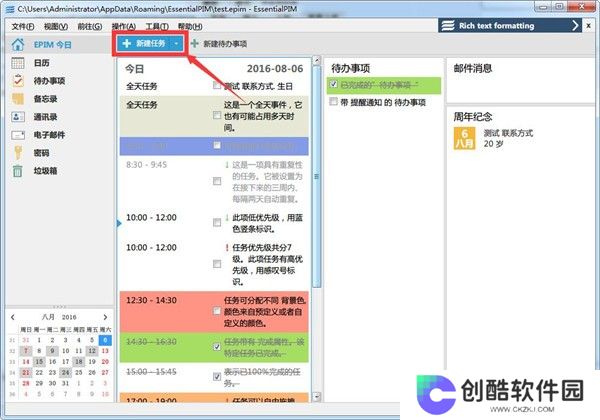Select 备忘录 in the navigation sidebar
The image size is (600, 420).
click(x=45, y=99)
